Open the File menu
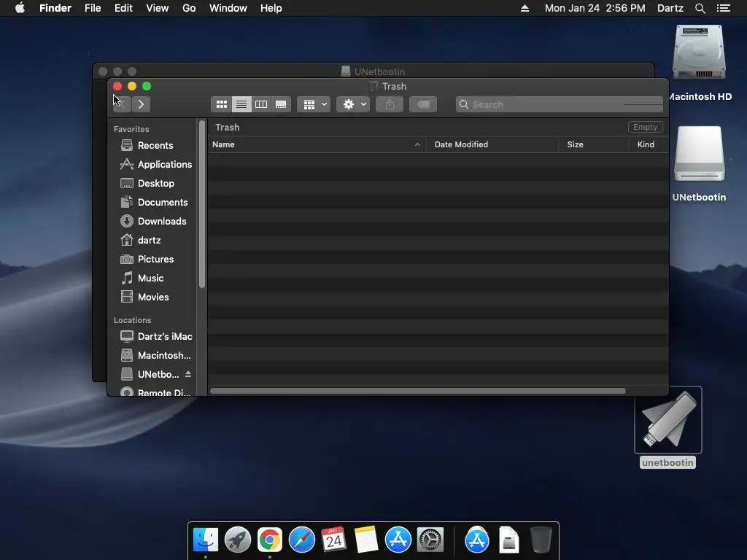The width and height of the screenshot is (747, 560). [x=93, y=8]
